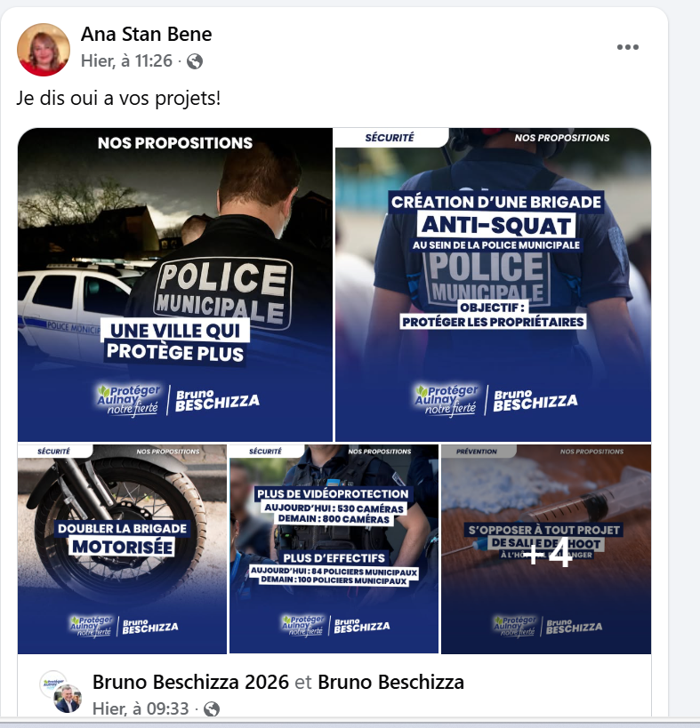This screenshot has width=700, height=728.
Task: Click Ana Stan Bene's profile picture
Action: (44, 50)
